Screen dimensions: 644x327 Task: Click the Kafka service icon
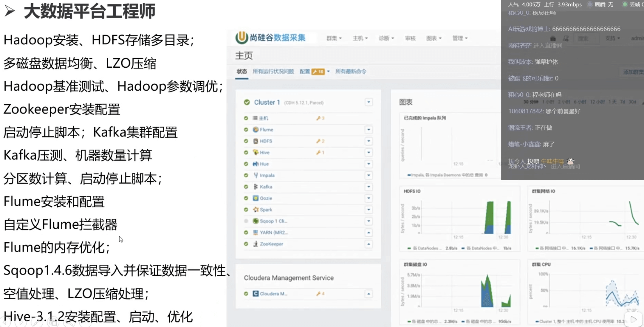256,187
